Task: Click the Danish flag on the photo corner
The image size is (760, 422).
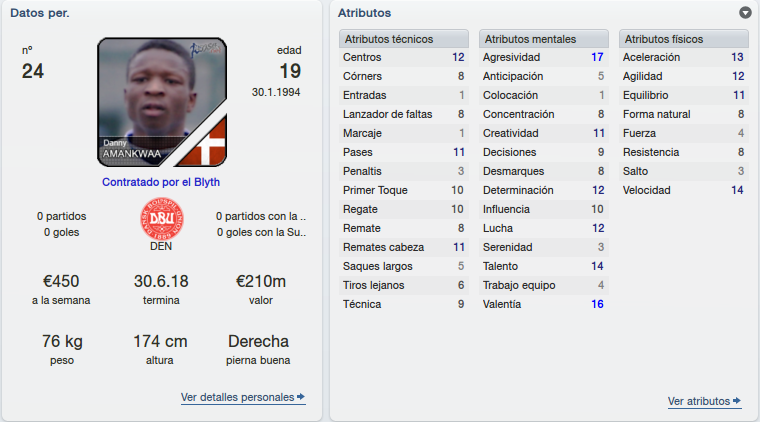Action: tap(205, 143)
